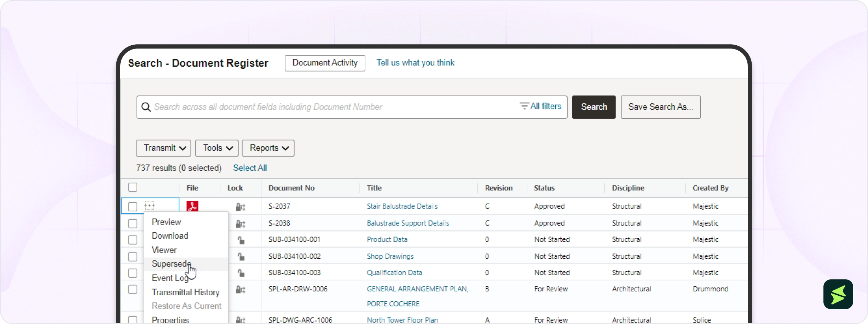Open the Product Data title link
868x324 pixels.
tap(387, 239)
